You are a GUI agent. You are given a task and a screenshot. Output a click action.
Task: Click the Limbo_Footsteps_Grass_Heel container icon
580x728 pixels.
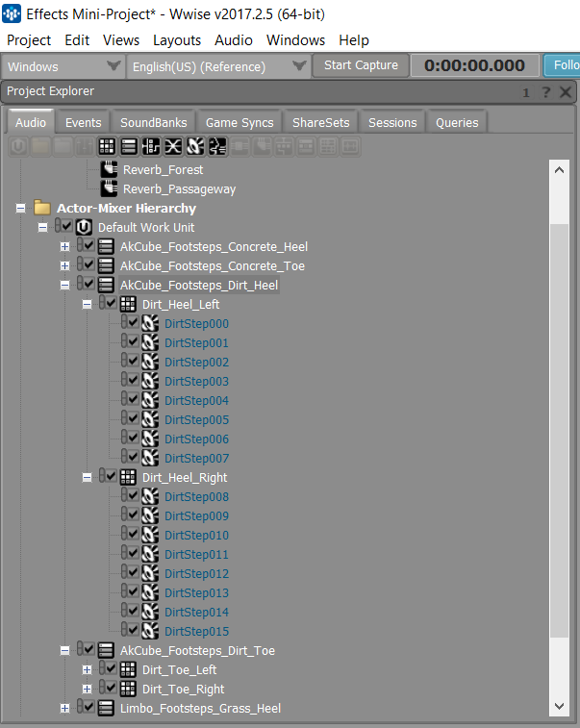coord(107,708)
